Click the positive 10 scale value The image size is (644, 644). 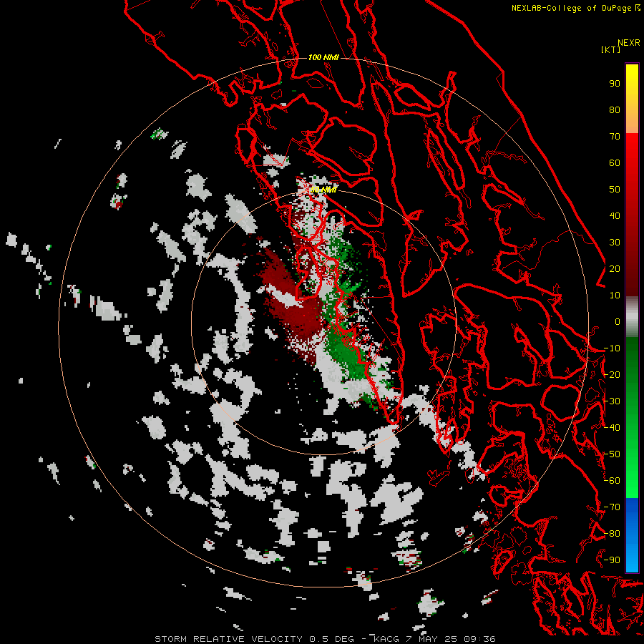tap(615, 296)
